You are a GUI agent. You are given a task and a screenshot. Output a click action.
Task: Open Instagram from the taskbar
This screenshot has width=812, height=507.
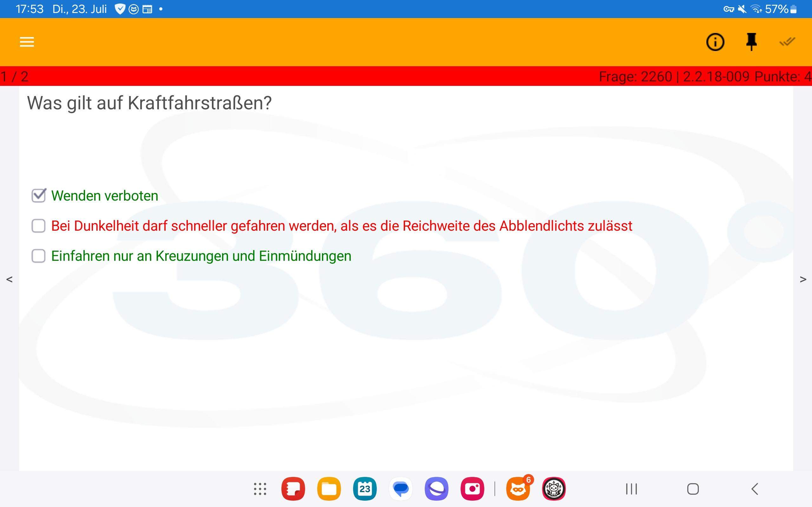point(473,489)
